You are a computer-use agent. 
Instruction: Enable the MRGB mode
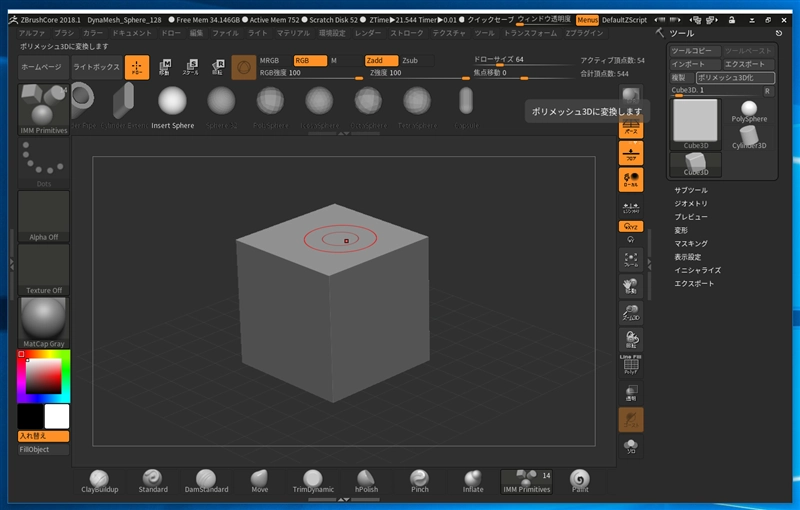click(274, 60)
